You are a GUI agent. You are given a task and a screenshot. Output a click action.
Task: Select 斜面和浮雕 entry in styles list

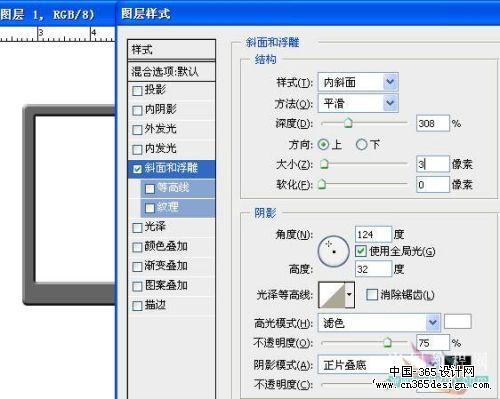click(171, 168)
